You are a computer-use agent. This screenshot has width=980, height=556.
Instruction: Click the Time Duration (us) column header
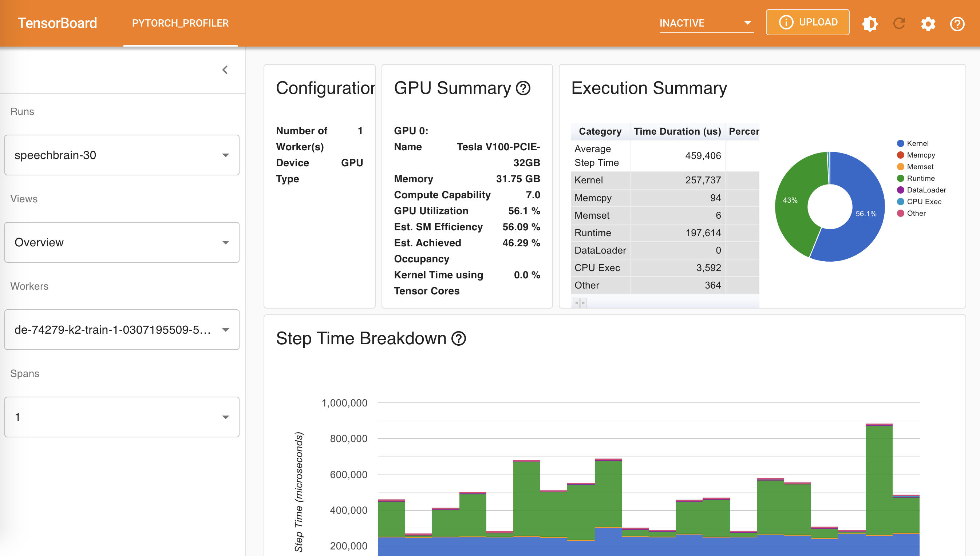tap(677, 131)
